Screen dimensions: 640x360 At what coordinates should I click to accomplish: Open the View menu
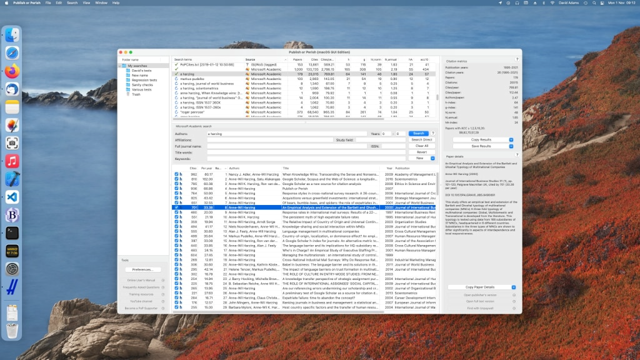point(87,3)
